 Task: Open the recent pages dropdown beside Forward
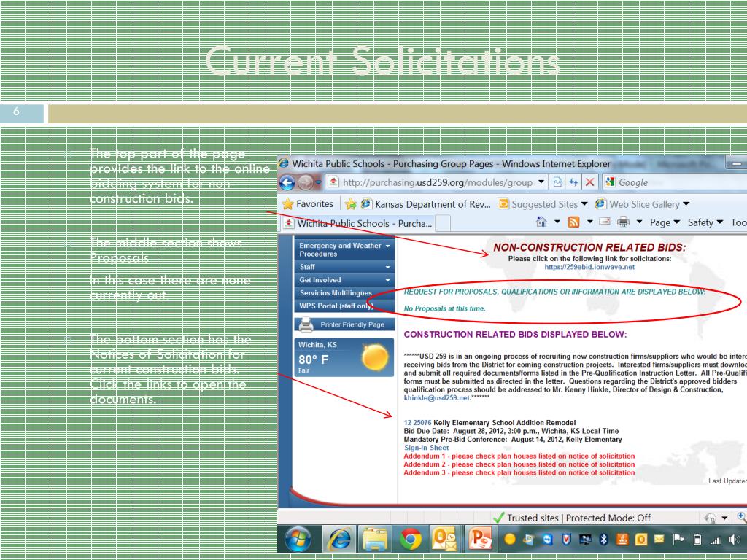pyautogui.click(x=318, y=183)
